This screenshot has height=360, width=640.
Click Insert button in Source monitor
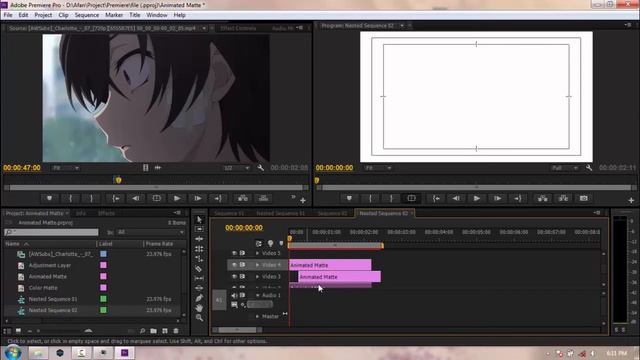coord(243,198)
